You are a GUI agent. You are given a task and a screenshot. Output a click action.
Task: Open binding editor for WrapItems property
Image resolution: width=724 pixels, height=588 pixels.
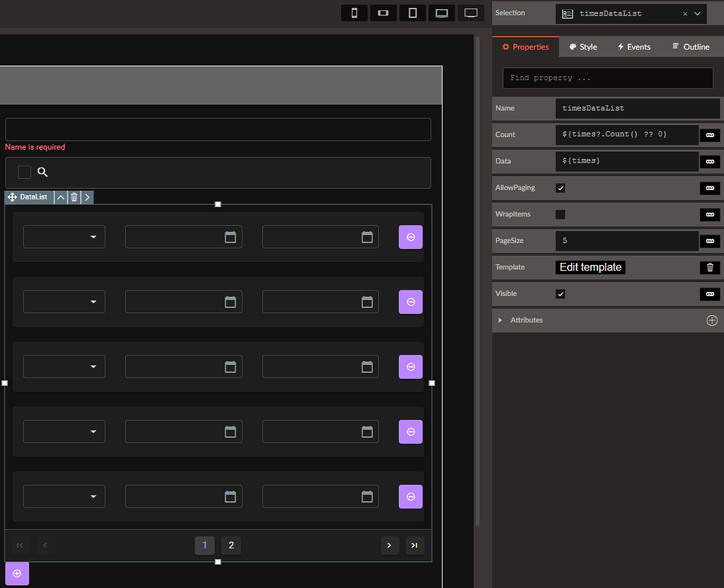(x=710, y=215)
